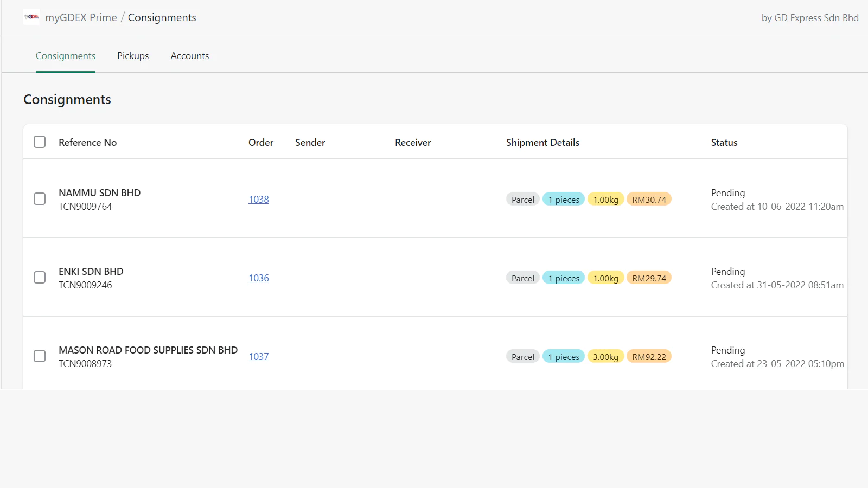Viewport: 868px width, 488px height.
Task: Open order 1037 link
Action: (259, 357)
